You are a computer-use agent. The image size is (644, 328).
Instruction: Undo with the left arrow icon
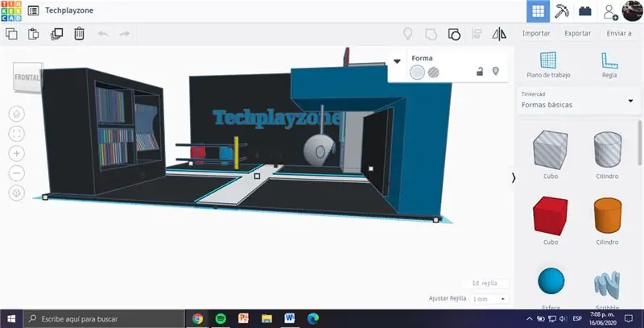pos(103,34)
